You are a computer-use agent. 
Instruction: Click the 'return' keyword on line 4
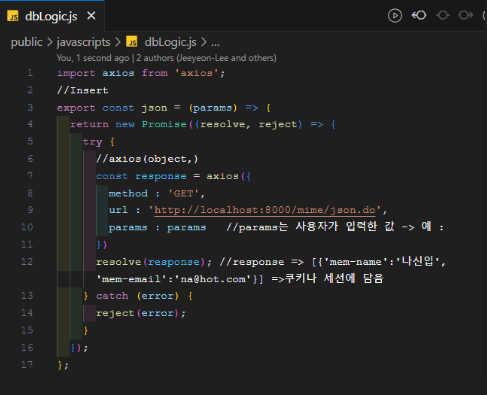point(89,124)
